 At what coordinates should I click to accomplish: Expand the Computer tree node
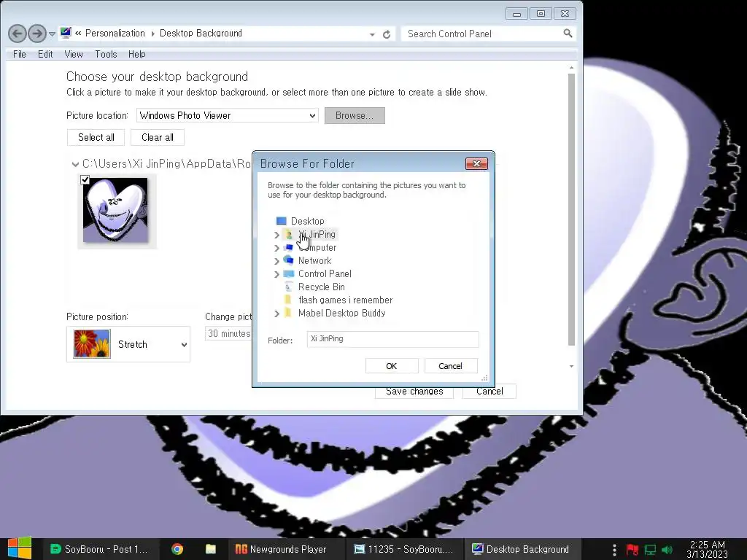point(276,248)
